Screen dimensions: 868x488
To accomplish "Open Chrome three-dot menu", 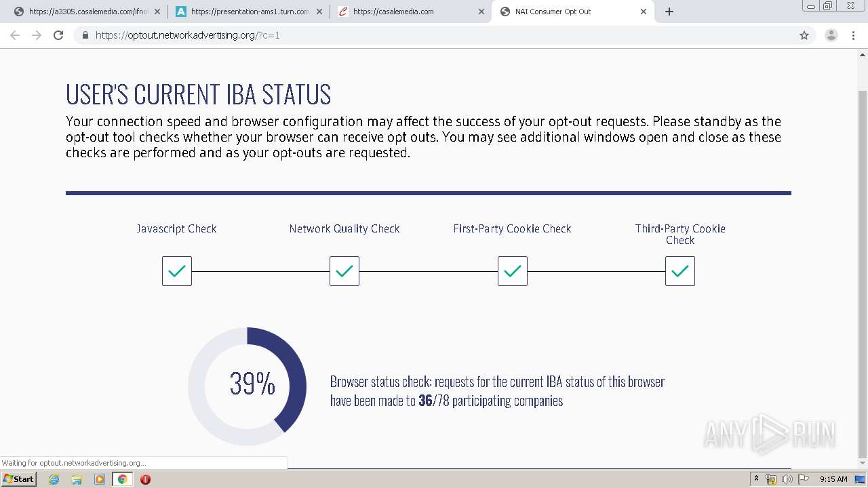I will 853,35.
